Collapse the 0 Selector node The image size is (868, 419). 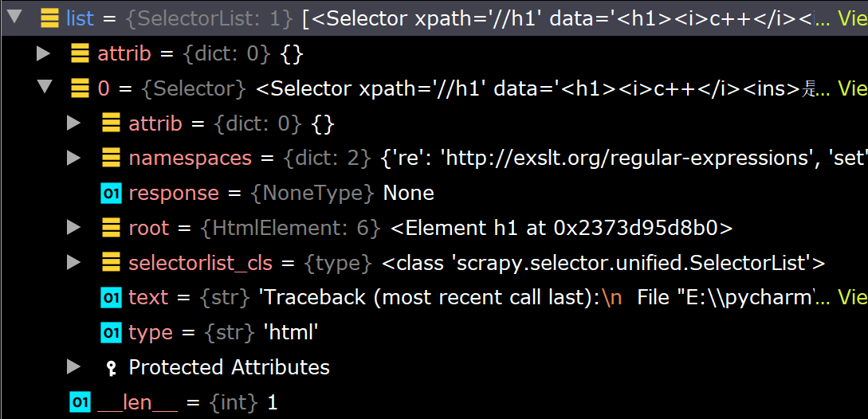tap(44, 88)
